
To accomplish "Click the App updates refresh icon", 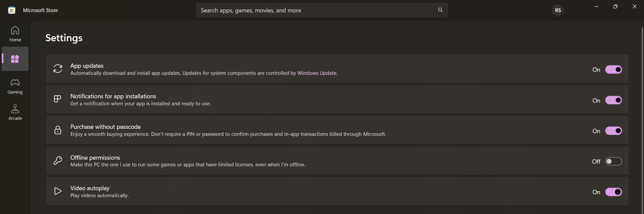I will (58, 69).
